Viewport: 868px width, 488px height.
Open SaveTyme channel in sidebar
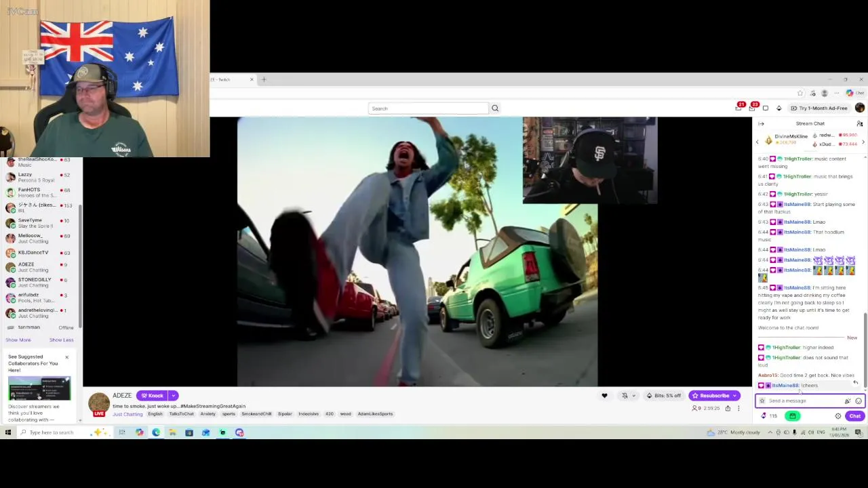[x=39, y=223]
